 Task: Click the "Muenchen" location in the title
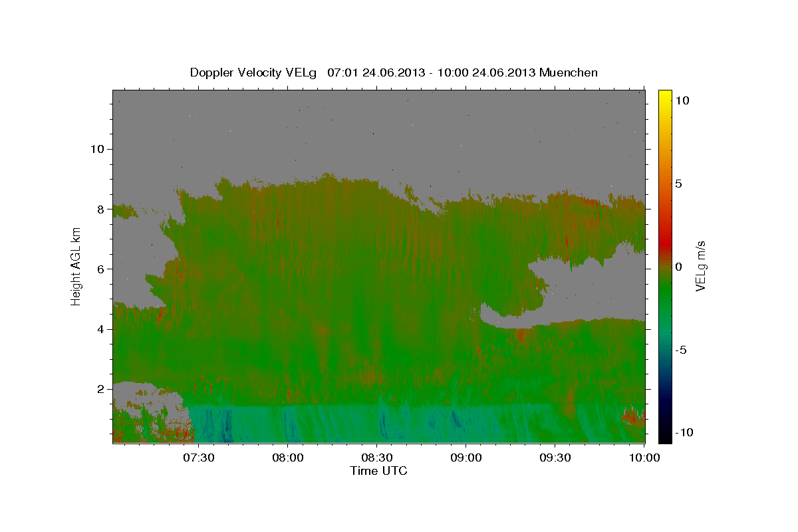click(x=569, y=72)
